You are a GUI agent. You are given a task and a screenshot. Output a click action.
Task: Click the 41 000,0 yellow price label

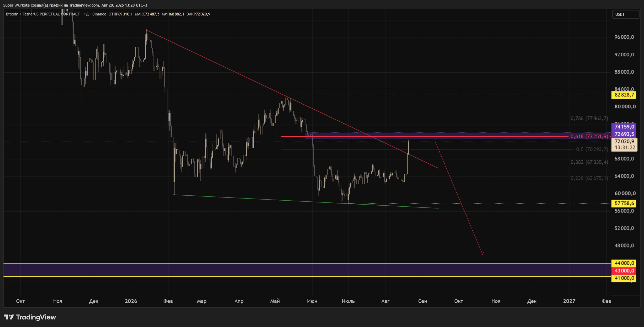[624, 278]
